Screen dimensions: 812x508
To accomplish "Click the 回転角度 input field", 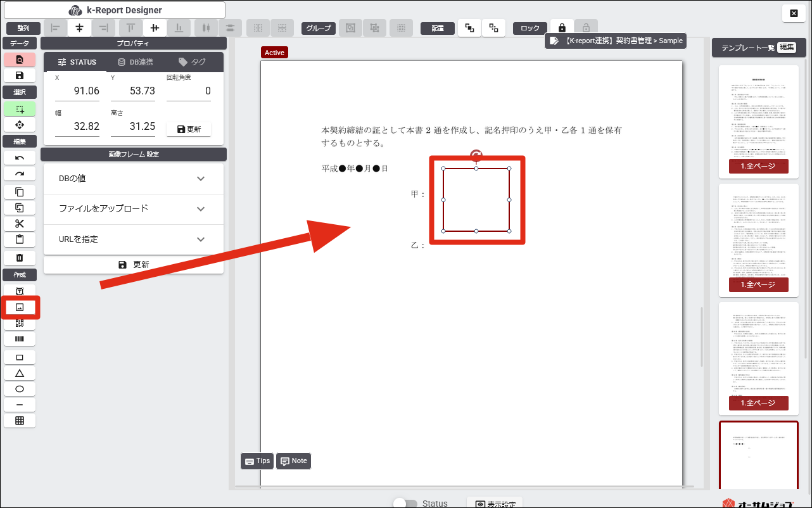I will (189, 91).
